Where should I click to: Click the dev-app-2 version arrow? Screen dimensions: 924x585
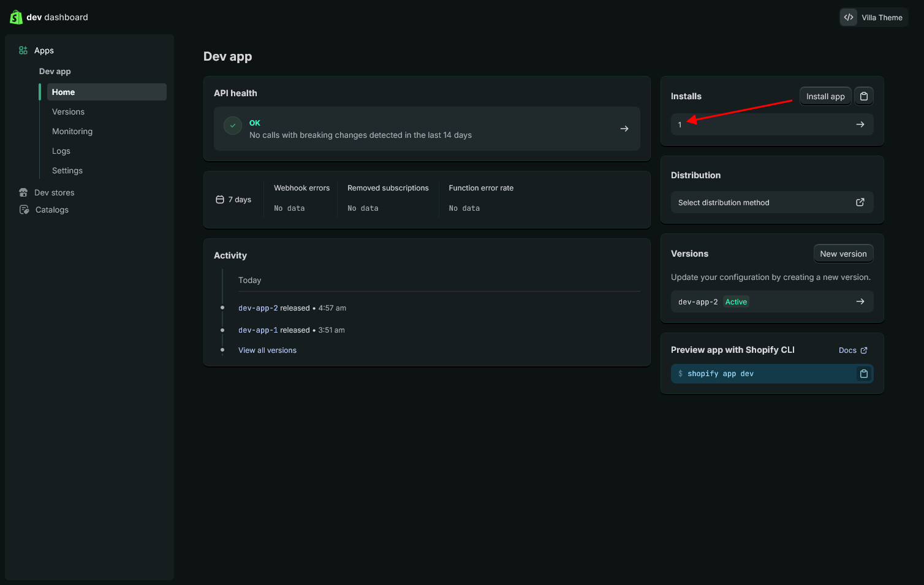coord(860,301)
